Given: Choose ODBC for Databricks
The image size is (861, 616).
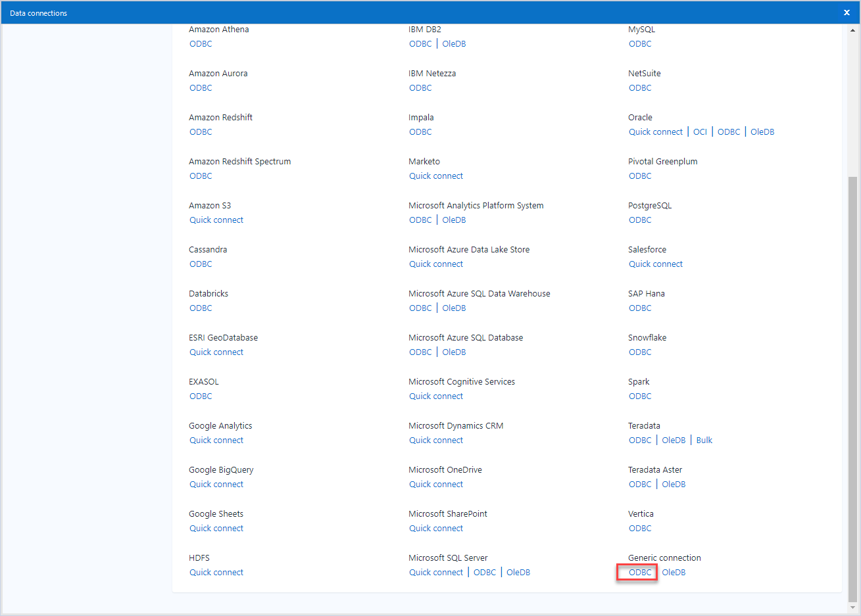Looking at the screenshot, I should tap(201, 308).
